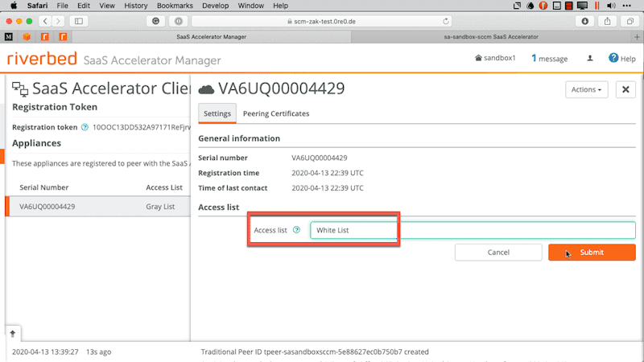Switch to SaaS Accelerator Manager browser tab
This screenshot has width=644, height=362.
pyautogui.click(x=212, y=37)
